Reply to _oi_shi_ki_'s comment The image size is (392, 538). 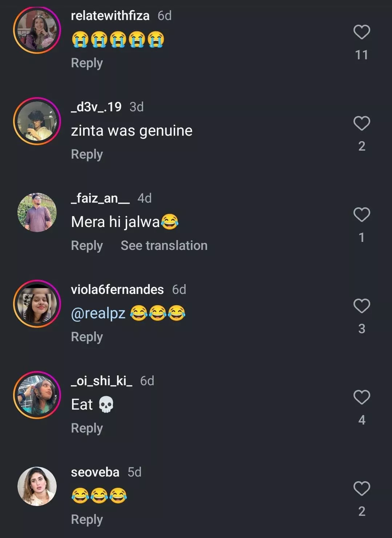click(x=87, y=428)
